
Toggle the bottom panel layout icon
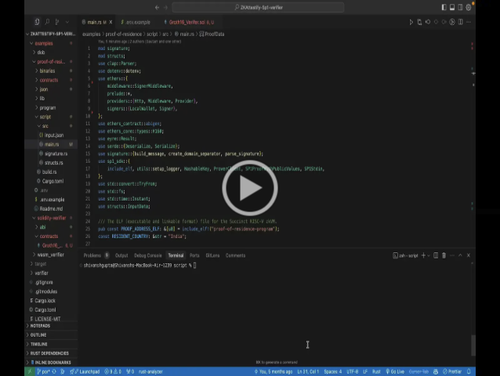452,7
